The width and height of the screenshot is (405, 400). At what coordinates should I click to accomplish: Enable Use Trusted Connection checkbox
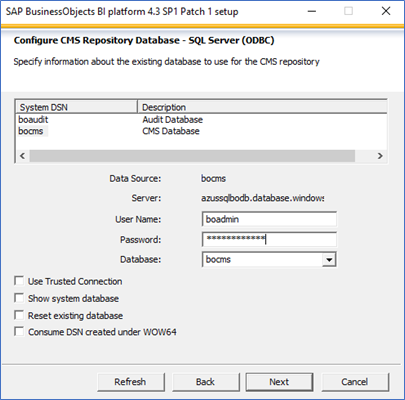(x=19, y=281)
